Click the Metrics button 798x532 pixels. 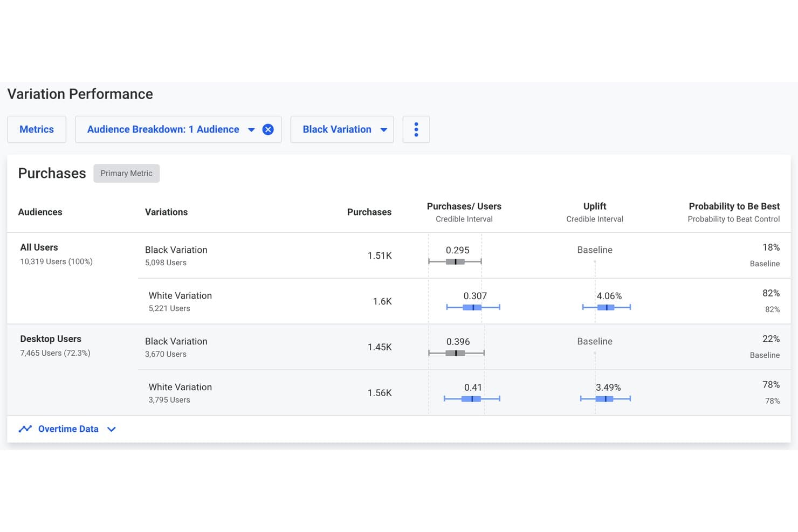point(37,129)
